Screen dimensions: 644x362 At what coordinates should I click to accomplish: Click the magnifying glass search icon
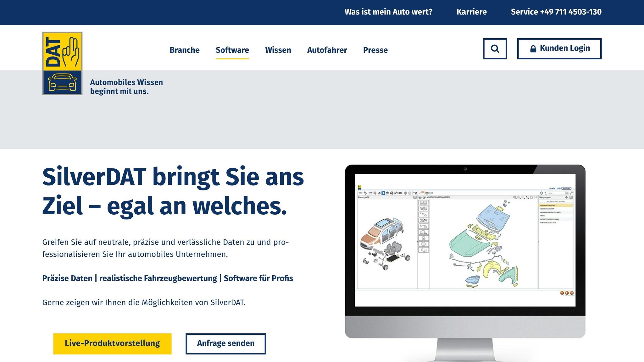tap(495, 49)
